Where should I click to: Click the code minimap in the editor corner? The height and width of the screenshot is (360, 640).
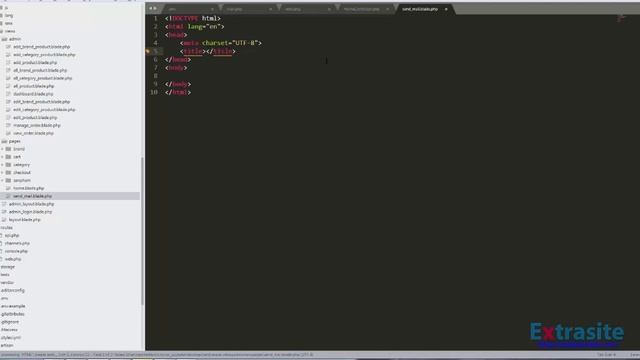click(621, 18)
